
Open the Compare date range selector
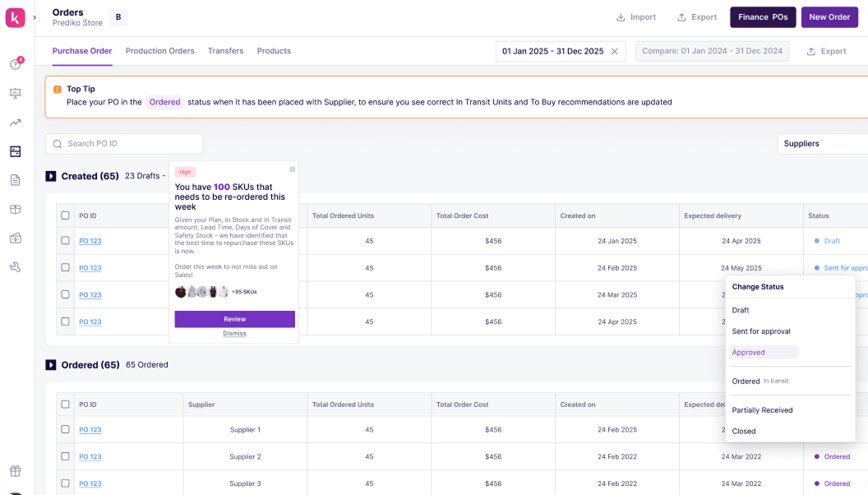click(713, 52)
